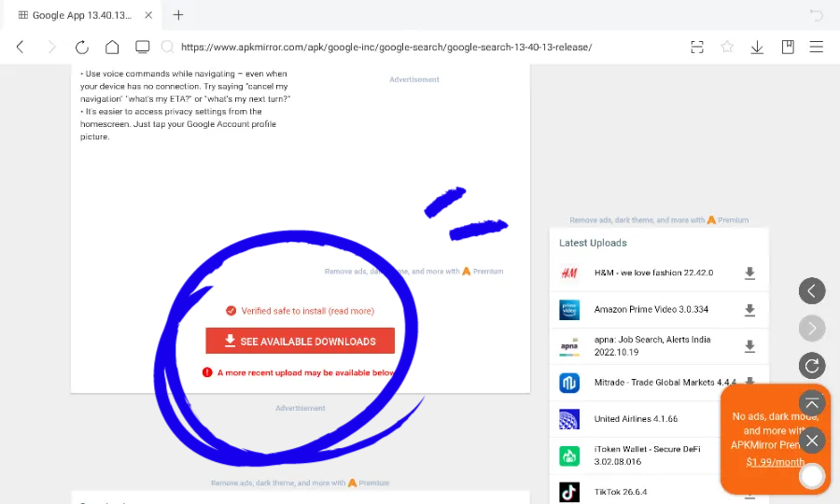
Task: Open apna: Job Search, Alerts India entry
Action: 652,345
